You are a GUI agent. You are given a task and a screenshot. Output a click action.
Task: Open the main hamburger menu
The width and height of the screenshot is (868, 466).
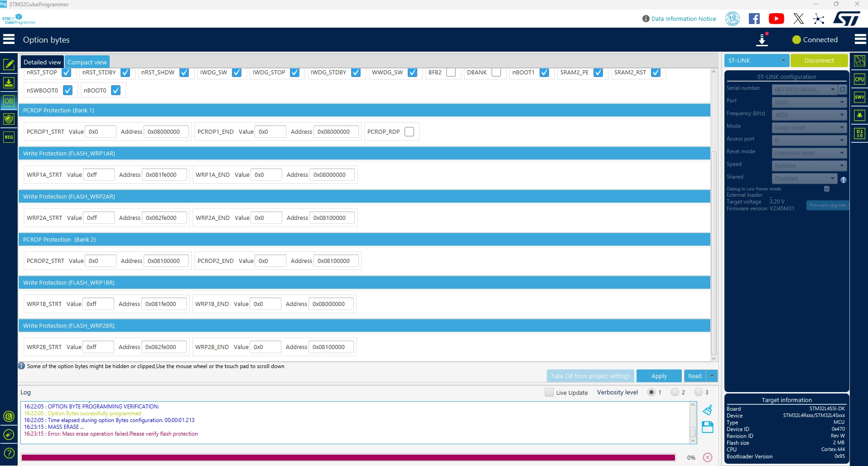(x=9, y=39)
